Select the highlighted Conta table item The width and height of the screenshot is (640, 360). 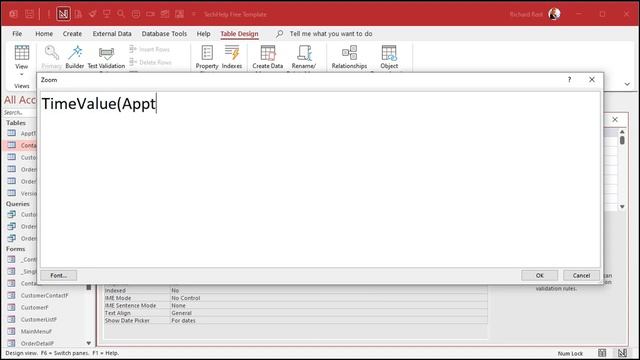click(20, 145)
